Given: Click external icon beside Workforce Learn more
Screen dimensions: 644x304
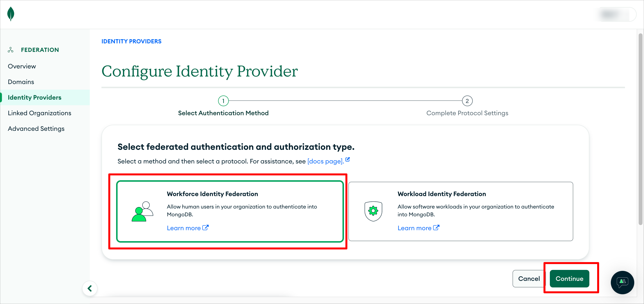Looking at the screenshot, I should tap(205, 228).
